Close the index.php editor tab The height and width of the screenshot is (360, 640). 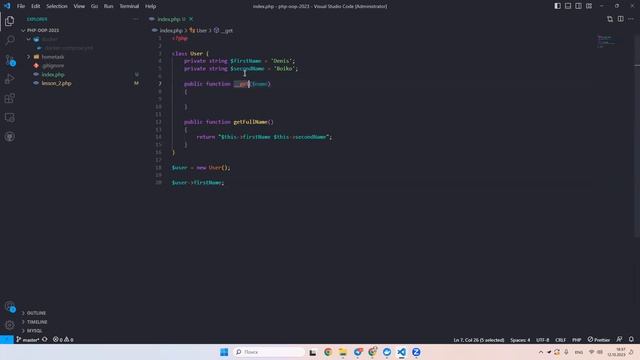pos(191,19)
